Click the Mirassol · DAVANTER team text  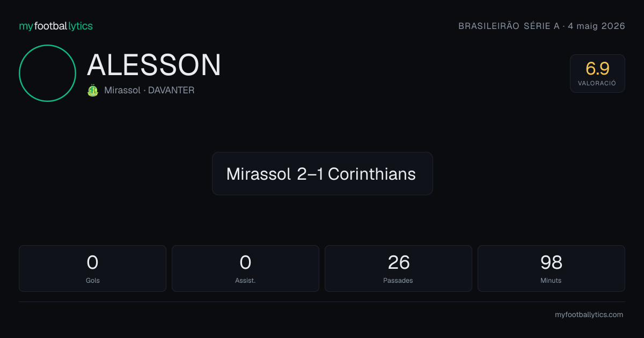[149, 91]
